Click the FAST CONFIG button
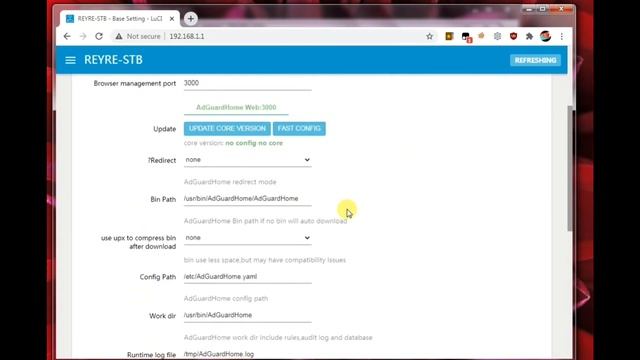The width and height of the screenshot is (640, 360). click(x=299, y=129)
